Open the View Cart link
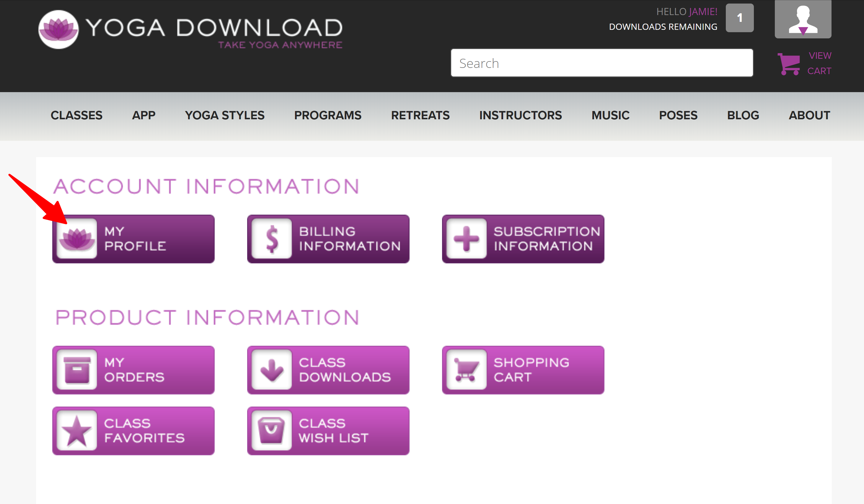 819,63
